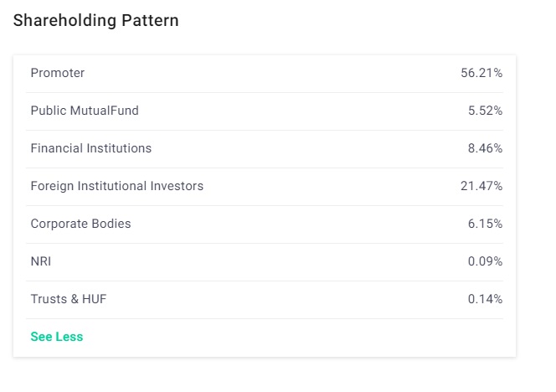This screenshot has width=556, height=392.
Task: Click the 5.52% percentage value
Action: [485, 111]
